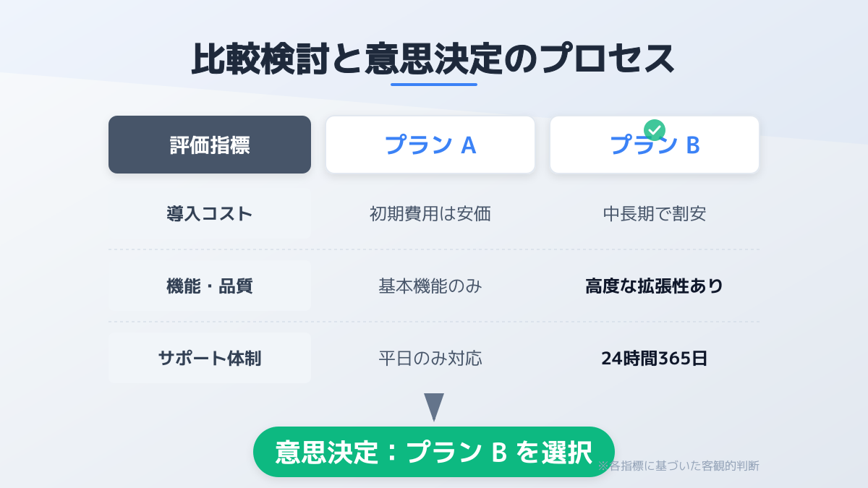The width and height of the screenshot is (868, 488).
Task: Click the downward arrow above the decision
Action: [433, 407]
